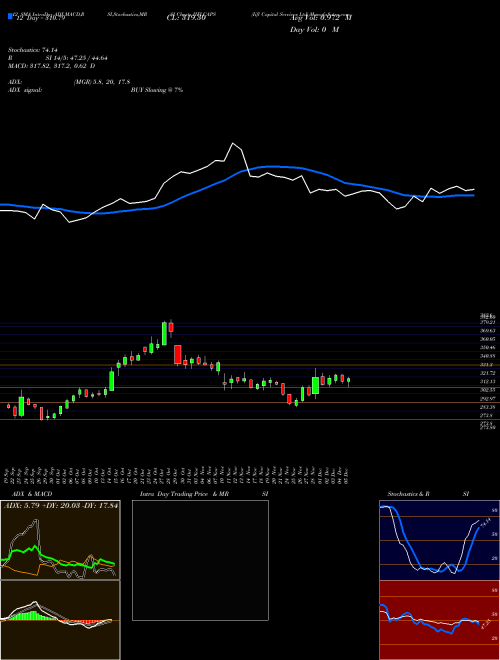Click the 'BUY Slowing @ 7%' signal text
The height and width of the screenshot is (660, 500).
coord(157,90)
